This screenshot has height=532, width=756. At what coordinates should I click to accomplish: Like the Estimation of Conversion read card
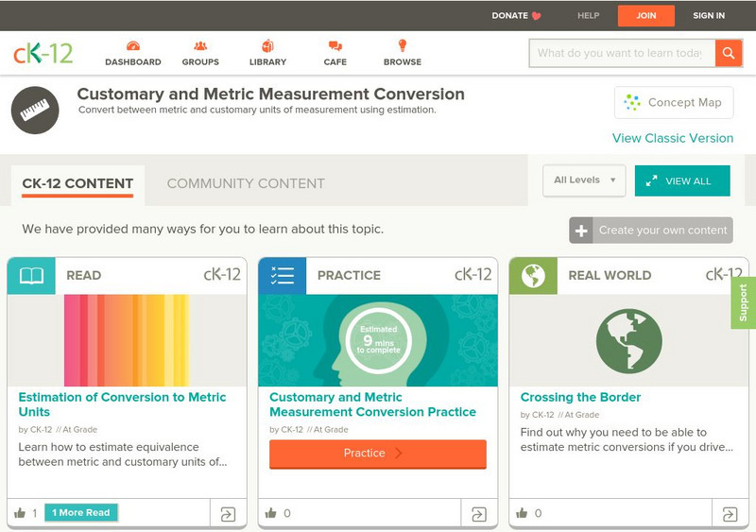coord(20,513)
